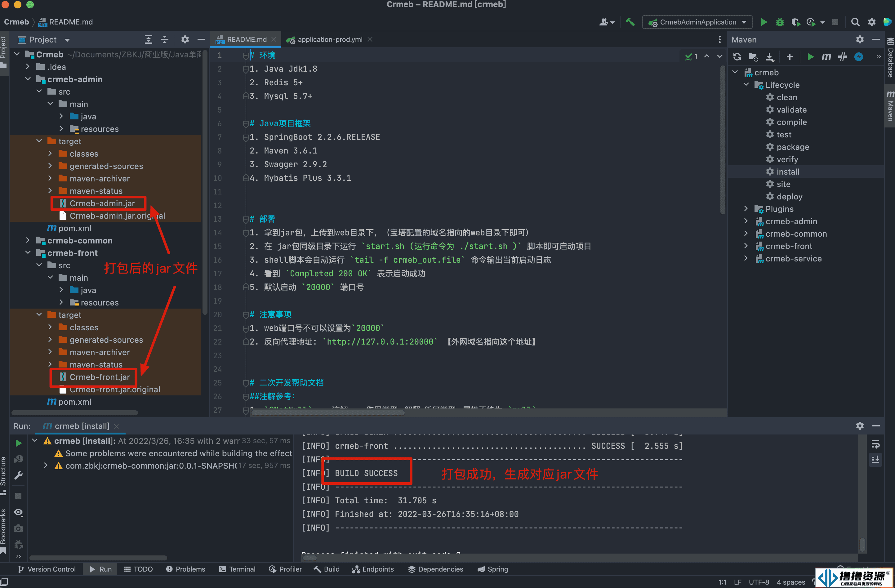Open Execute Maven Goal (m) dialog
Image resolution: width=895 pixels, height=588 pixels.
[x=826, y=57]
